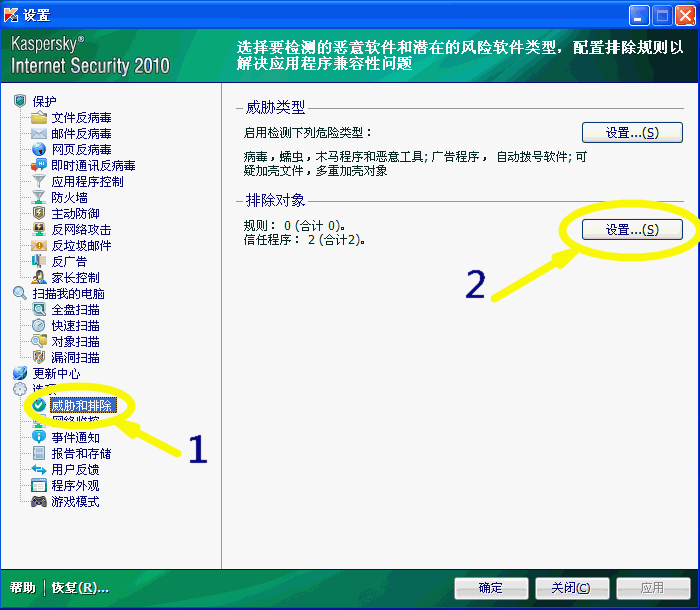Open the 网页反病毒 settings page
The height and width of the screenshot is (610, 700).
tap(81, 150)
